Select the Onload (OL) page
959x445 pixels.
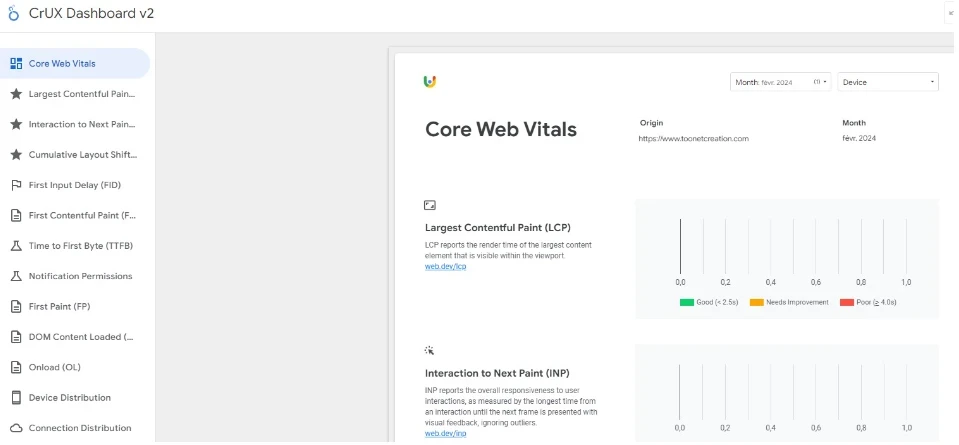click(54, 367)
